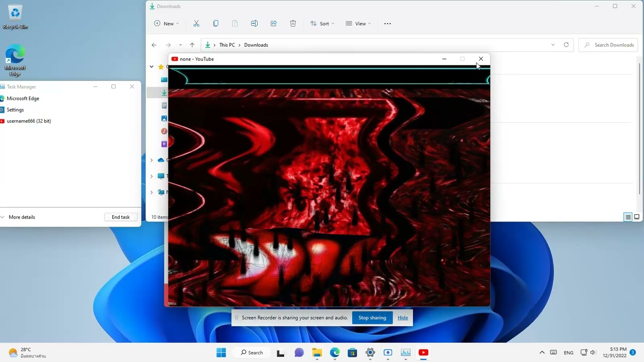Image resolution: width=644 pixels, height=362 pixels.
Task: Select the Pictures icon in navigation pane
Action: click(164, 118)
